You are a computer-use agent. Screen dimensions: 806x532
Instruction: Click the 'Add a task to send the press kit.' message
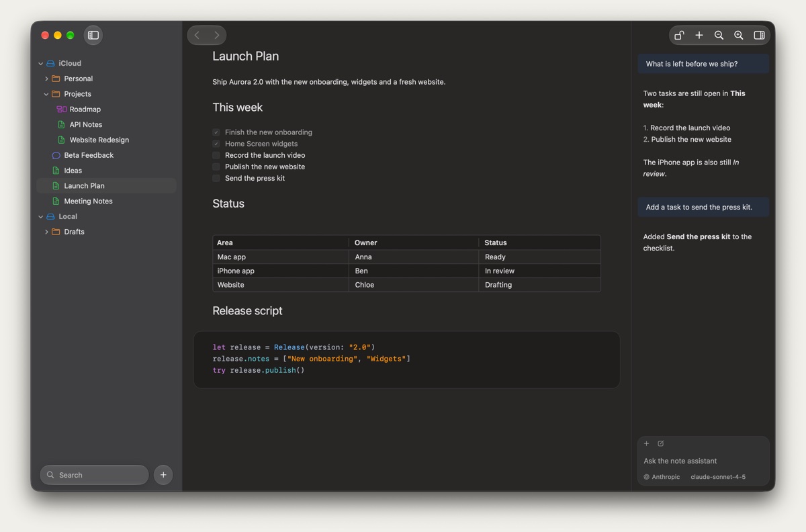click(x=703, y=207)
